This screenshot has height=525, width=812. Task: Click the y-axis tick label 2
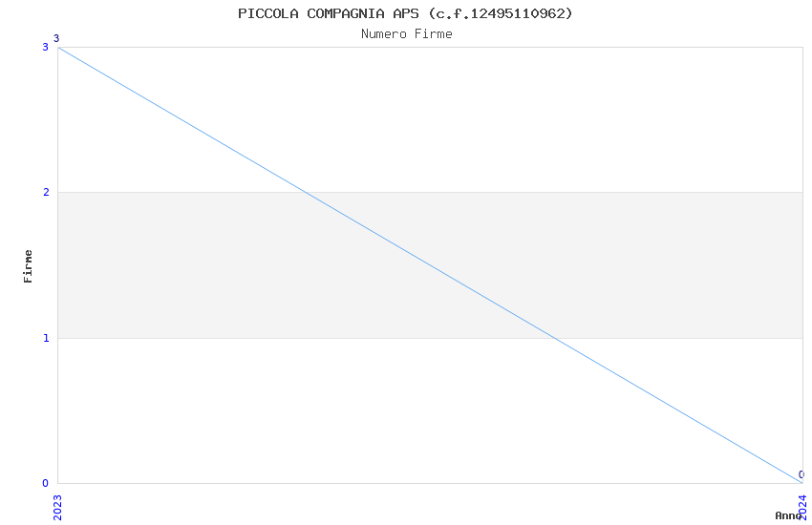coord(45,193)
